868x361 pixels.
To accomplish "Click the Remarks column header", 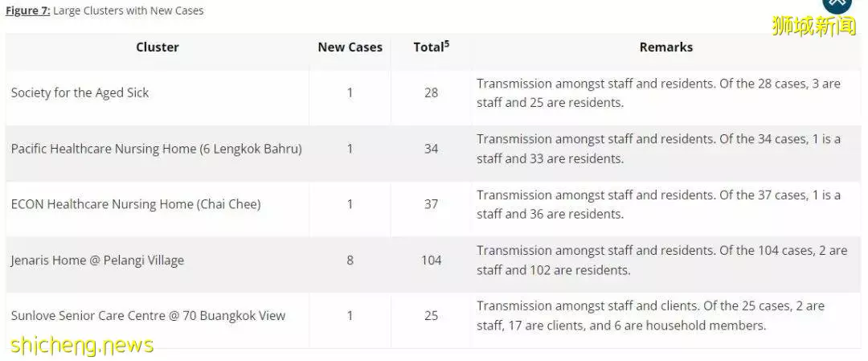I will 666,47.
